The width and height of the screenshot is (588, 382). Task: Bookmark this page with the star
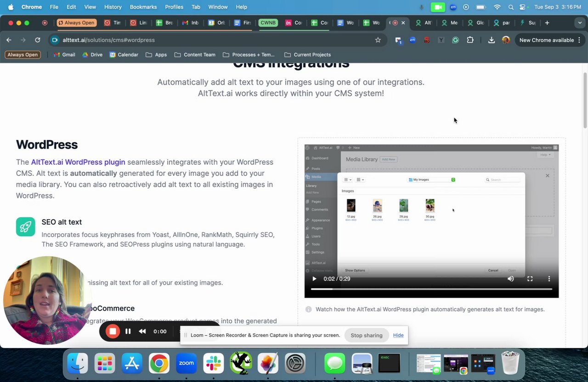click(378, 40)
